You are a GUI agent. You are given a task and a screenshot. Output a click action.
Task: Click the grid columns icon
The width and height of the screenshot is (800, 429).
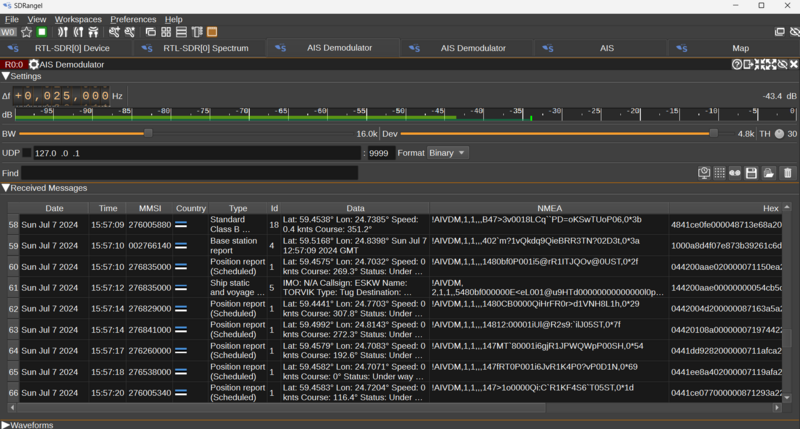(719, 173)
